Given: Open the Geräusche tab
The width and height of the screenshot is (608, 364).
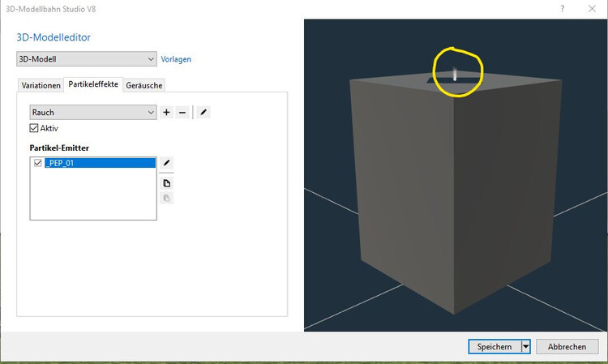Looking at the screenshot, I should (143, 85).
